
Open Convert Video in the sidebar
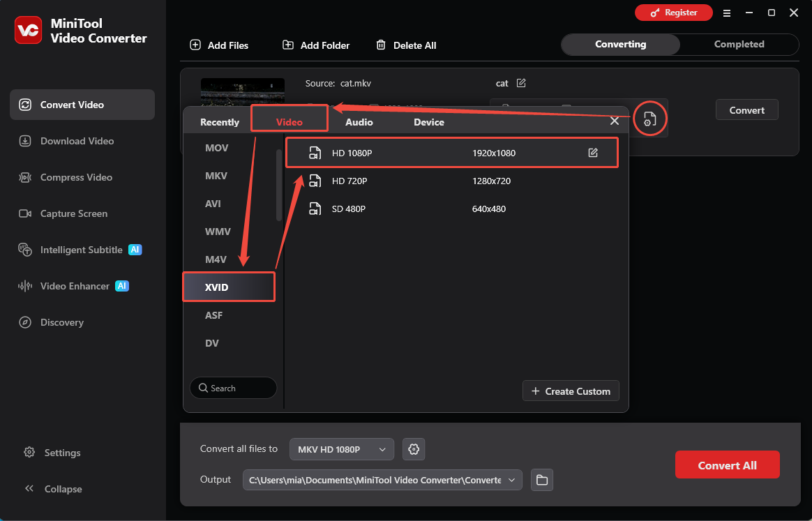[x=82, y=105]
